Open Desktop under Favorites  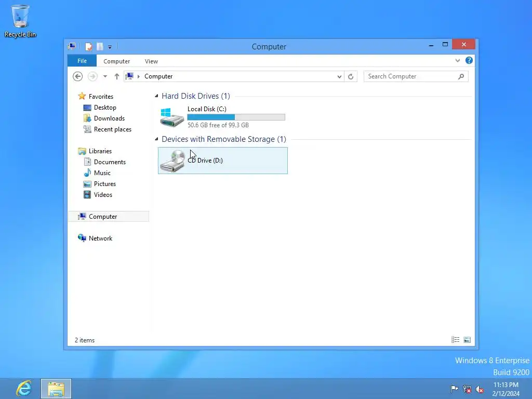click(105, 107)
